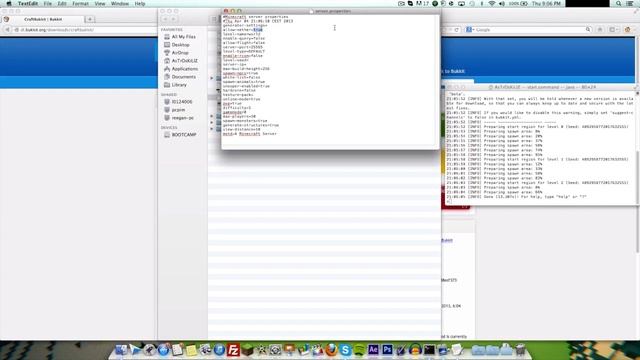
Task: Open Finder from the Dock
Action: point(121,350)
